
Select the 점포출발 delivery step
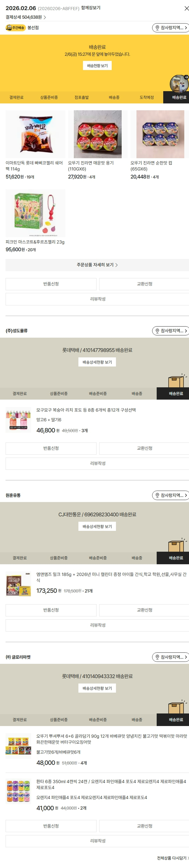pos(81,97)
